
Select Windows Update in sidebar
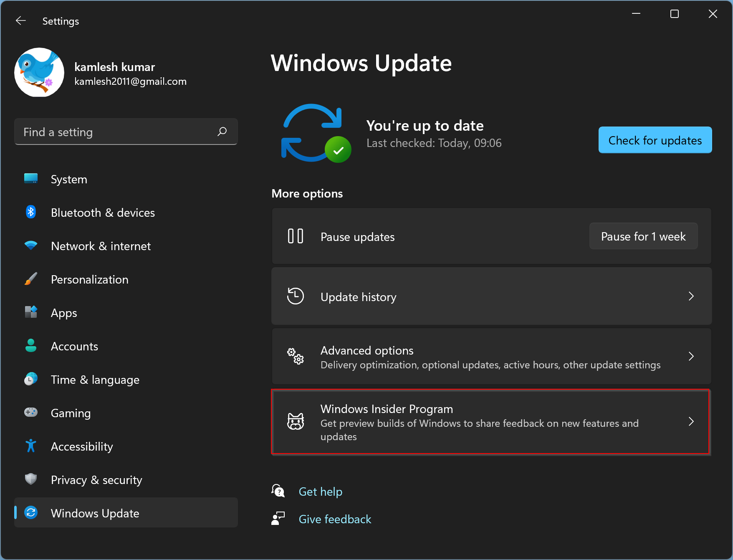tap(126, 513)
